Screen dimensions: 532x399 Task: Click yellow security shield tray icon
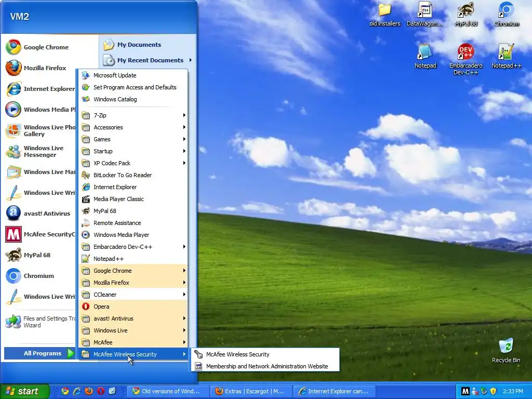pyautogui.click(x=494, y=391)
